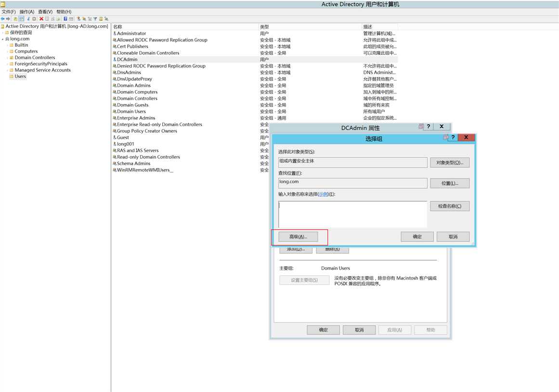Open the 文件(F) menu
This screenshot has height=392, width=559.
tap(9, 12)
